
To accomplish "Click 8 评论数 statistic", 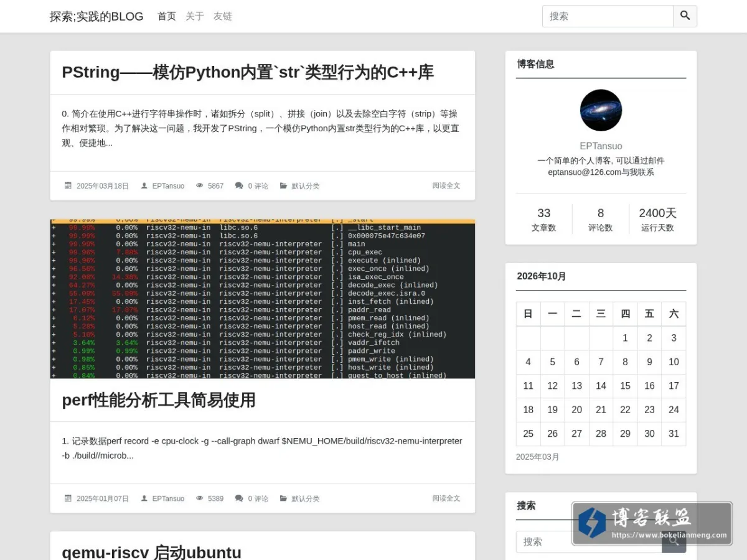I will pos(601,219).
